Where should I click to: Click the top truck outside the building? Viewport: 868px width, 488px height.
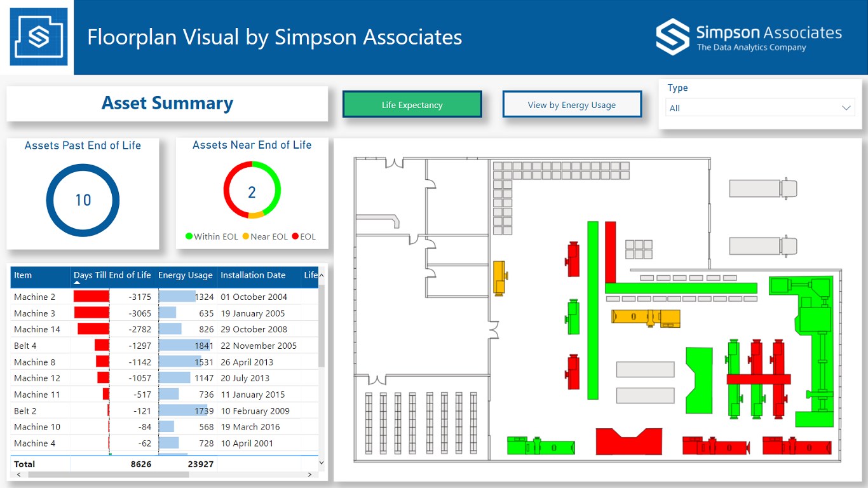(x=763, y=189)
